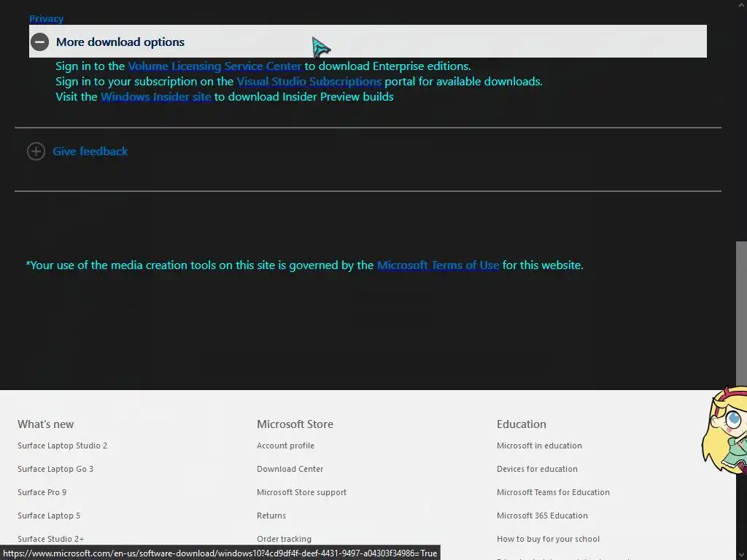Click the What's new footer heading

pos(46,424)
